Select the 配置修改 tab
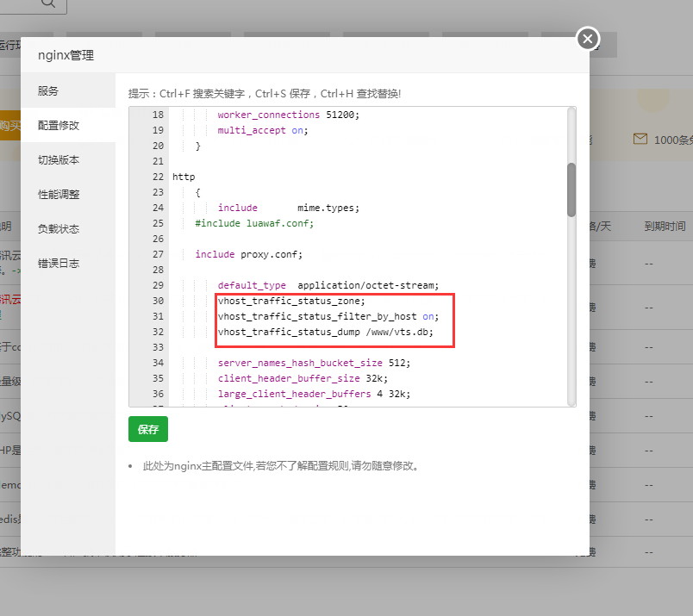This screenshot has width=693, height=616. 59,125
